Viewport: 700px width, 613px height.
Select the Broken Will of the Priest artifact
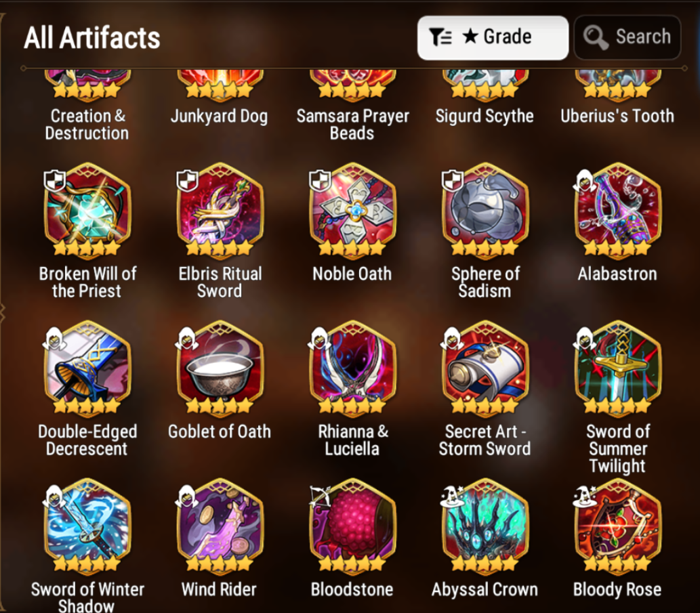tap(87, 211)
